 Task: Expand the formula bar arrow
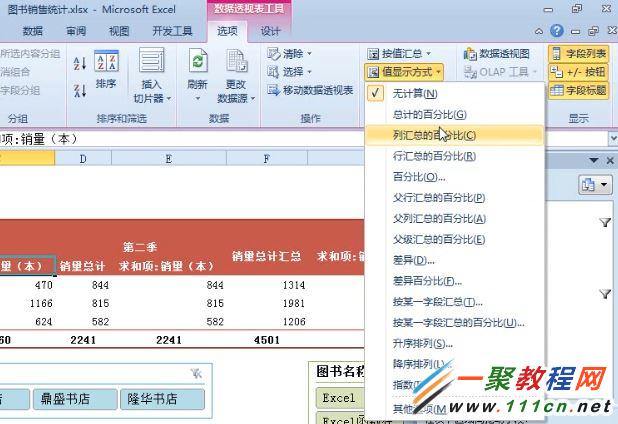613,138
